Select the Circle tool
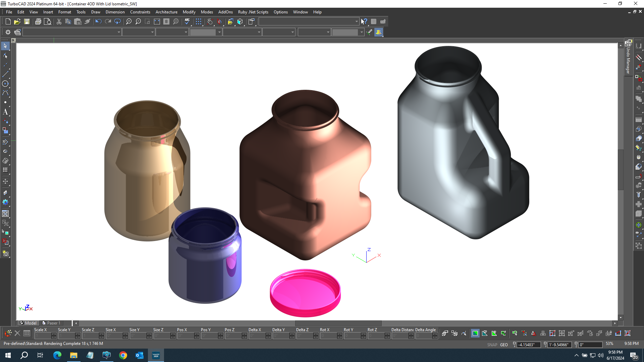Image resolution: width=644 pixels, height=362 pixels. [x=5, y=84]
